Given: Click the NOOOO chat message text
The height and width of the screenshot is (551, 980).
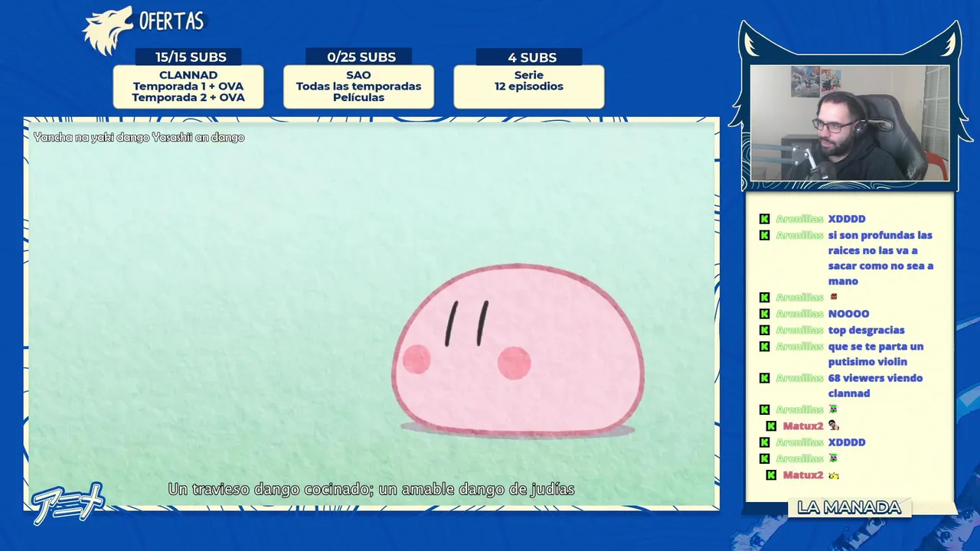Looking at the screenshot, I should tap(848, 314).
